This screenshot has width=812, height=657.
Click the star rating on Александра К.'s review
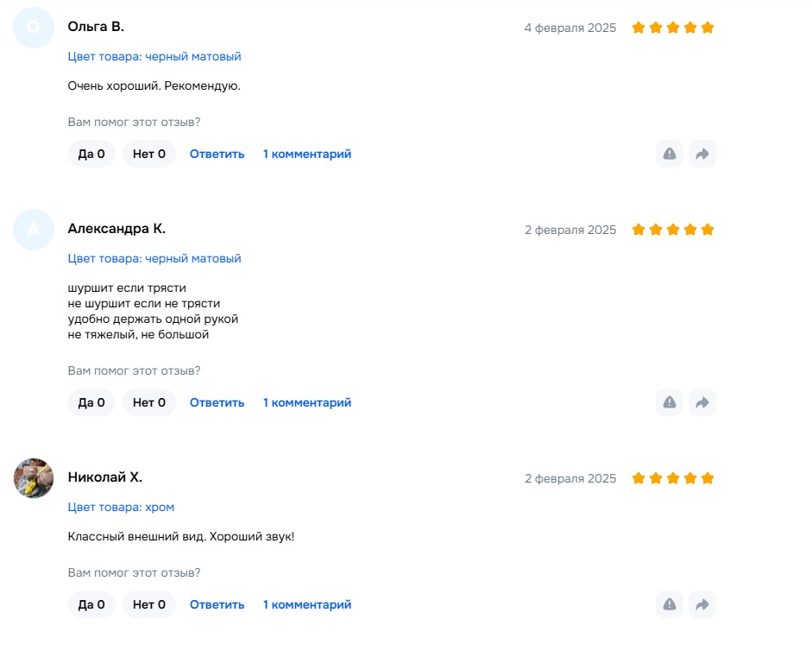pos(673,230)
